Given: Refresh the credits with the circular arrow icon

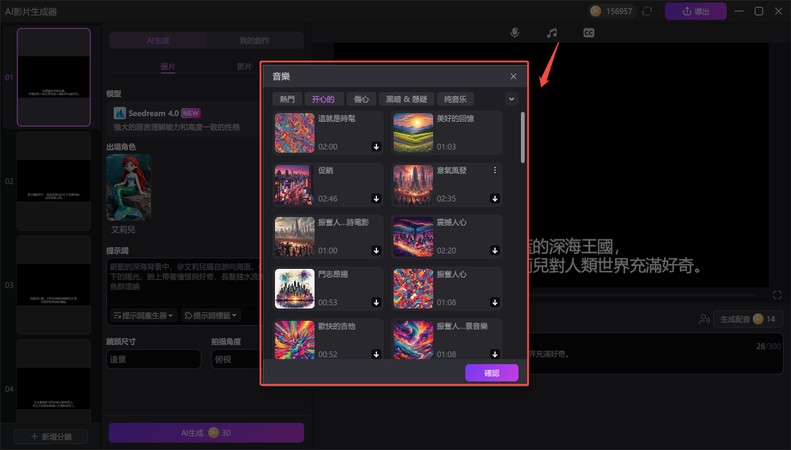Looking at the screenshot, I should [647, 11].
